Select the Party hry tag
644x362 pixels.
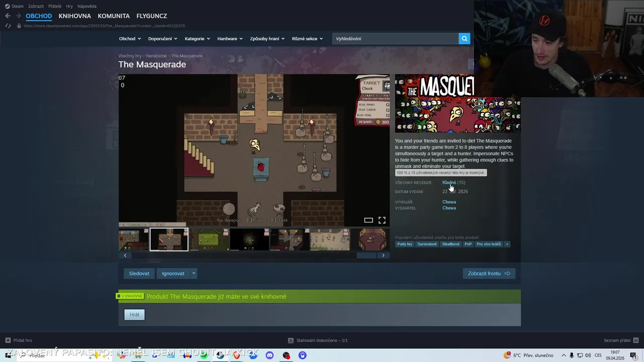click(x=405, y=244)
